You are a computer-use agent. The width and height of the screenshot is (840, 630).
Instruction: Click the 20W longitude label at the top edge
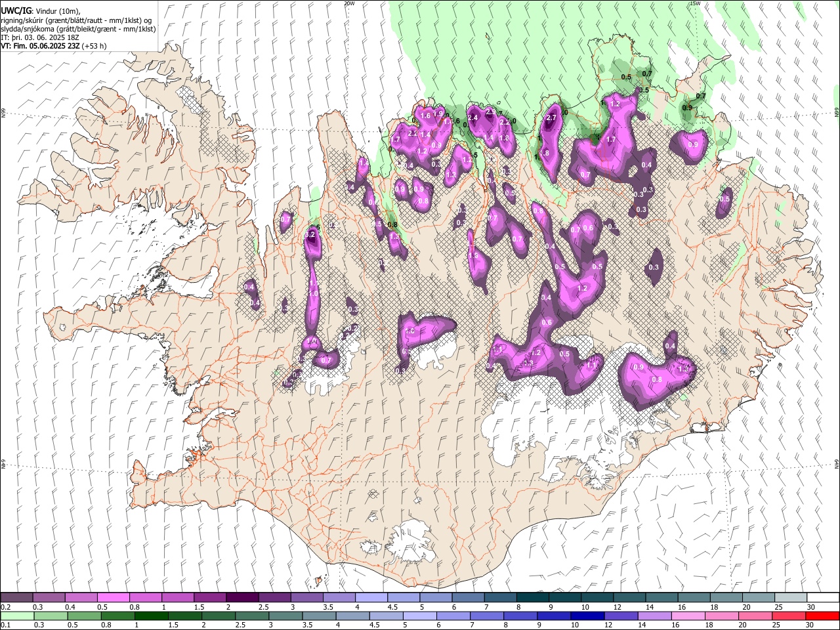pyautogui.click(x=349, y=3)
